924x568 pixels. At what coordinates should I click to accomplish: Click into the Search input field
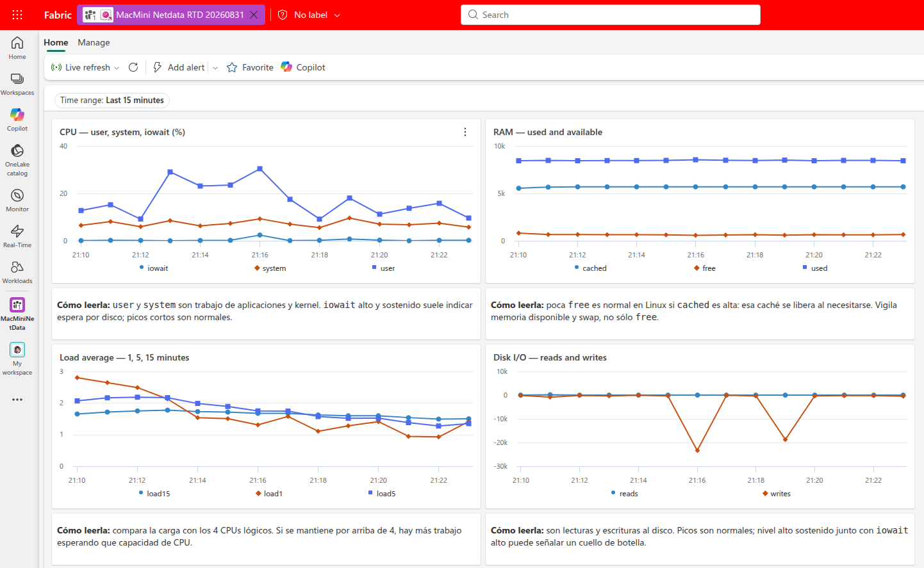pyautogui.click(x=611, y=15)
